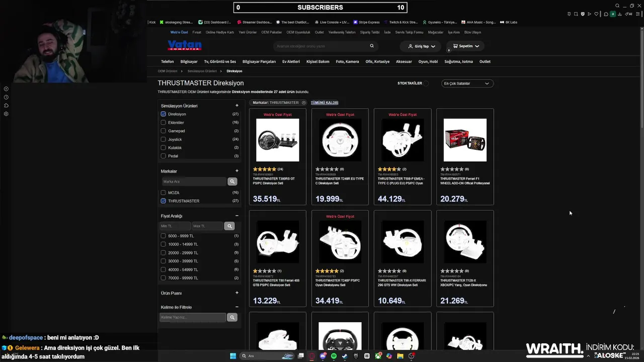
Task: Click the Kelime ile Filtrele search button
Action: coord(232,317)
